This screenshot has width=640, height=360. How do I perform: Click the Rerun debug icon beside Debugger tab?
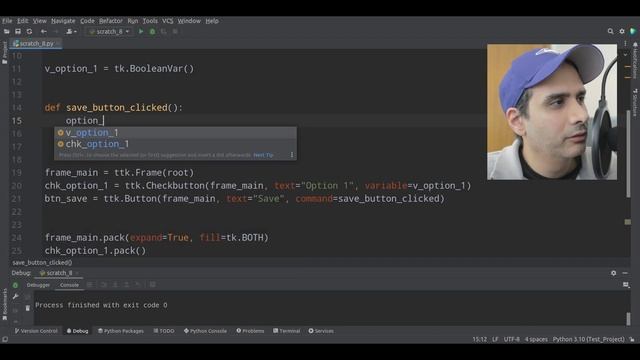point(16,285)
